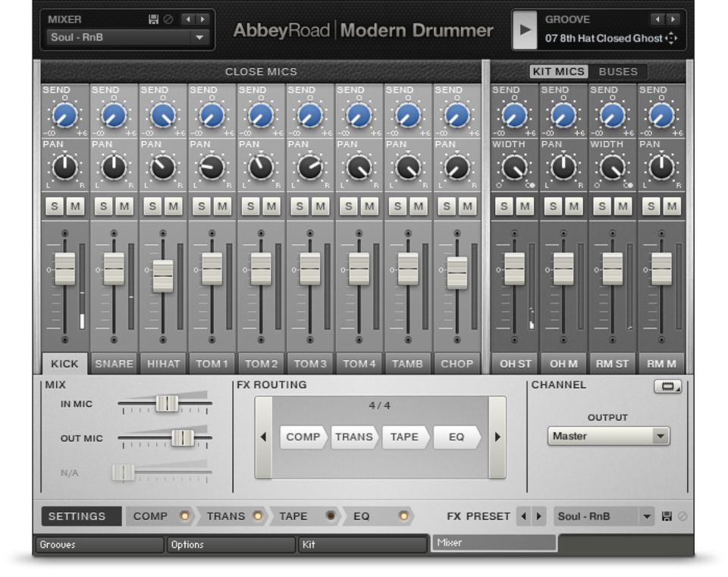This screenshot has height=577, width=728.
Task: Click the groove drag handle icon
Action: pyautogui.click(x=671, y=38)
